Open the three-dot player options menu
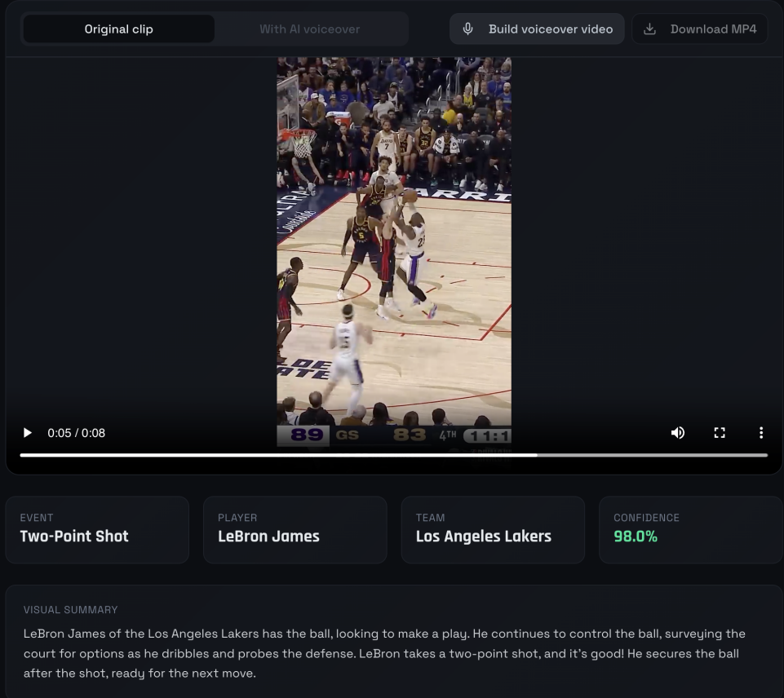The height and width of the screenshot is (698, 784). coord(761,432)
